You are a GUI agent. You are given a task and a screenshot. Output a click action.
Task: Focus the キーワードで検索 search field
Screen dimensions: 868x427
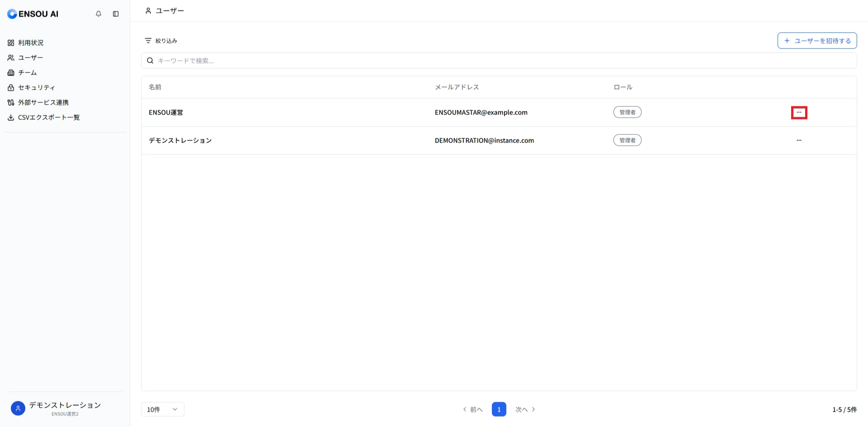499,61
